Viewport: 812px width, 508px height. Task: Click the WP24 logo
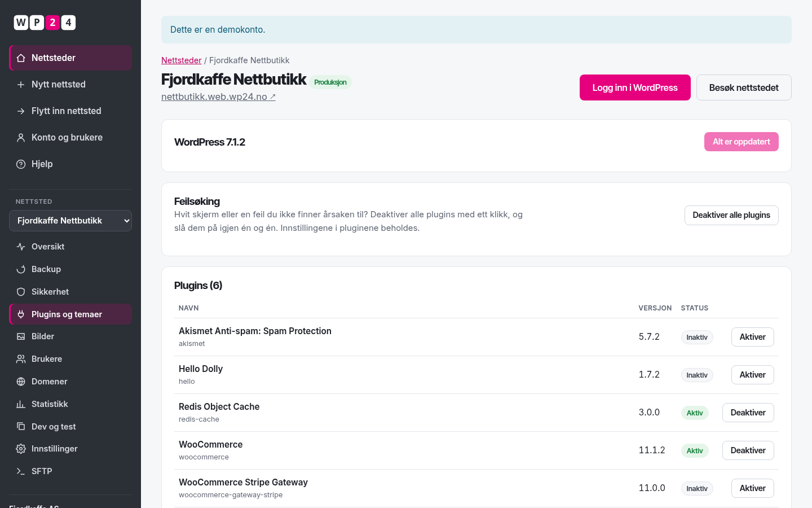[x=45, y=23]
